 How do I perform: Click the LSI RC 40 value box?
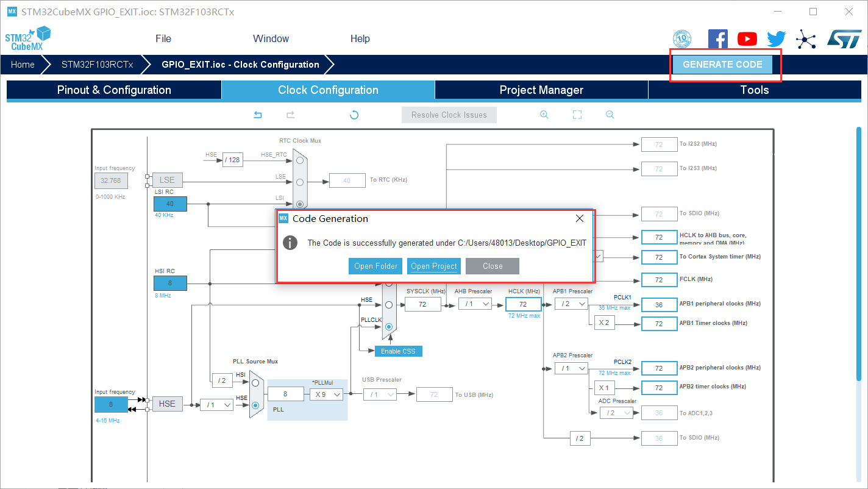coord(170,204)
